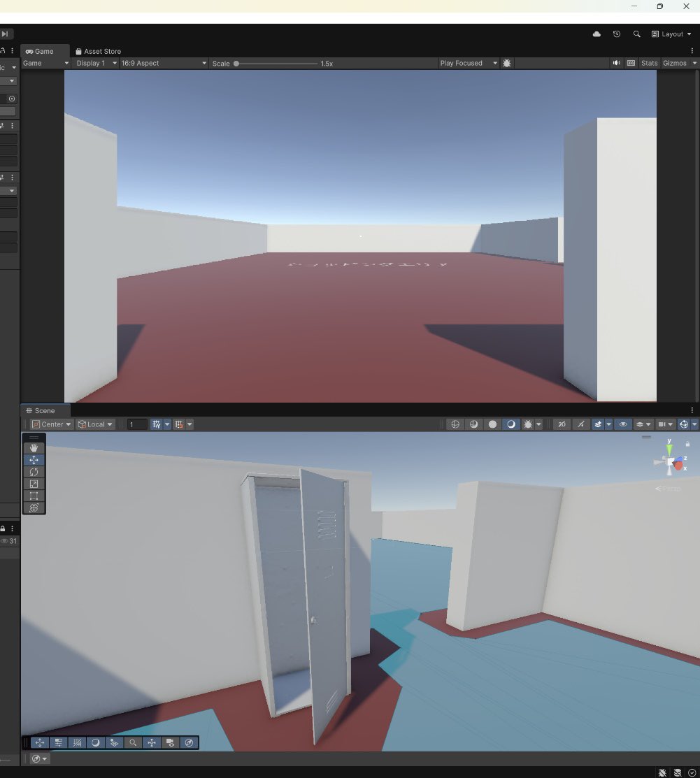Open the Game view type dropdown
This screenshot has width=700, height=778.
click(45, 63)
